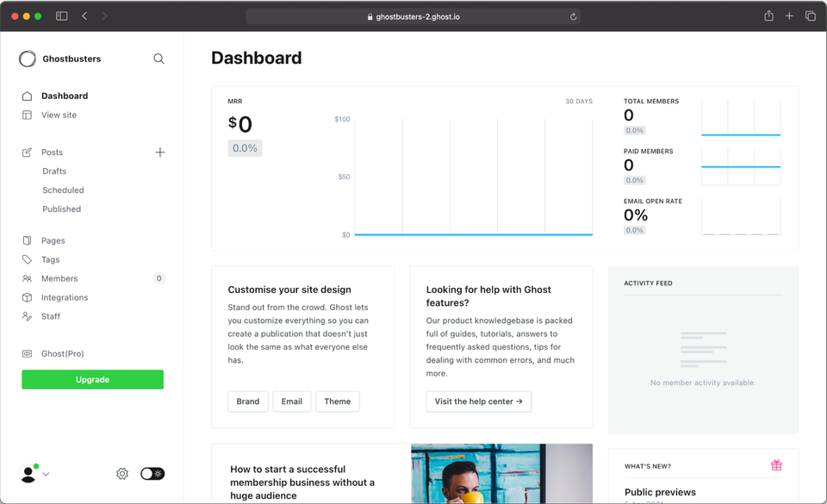Show tab overview icon in Safari
This screenshot has width=827, height=504.
[811, 16]
